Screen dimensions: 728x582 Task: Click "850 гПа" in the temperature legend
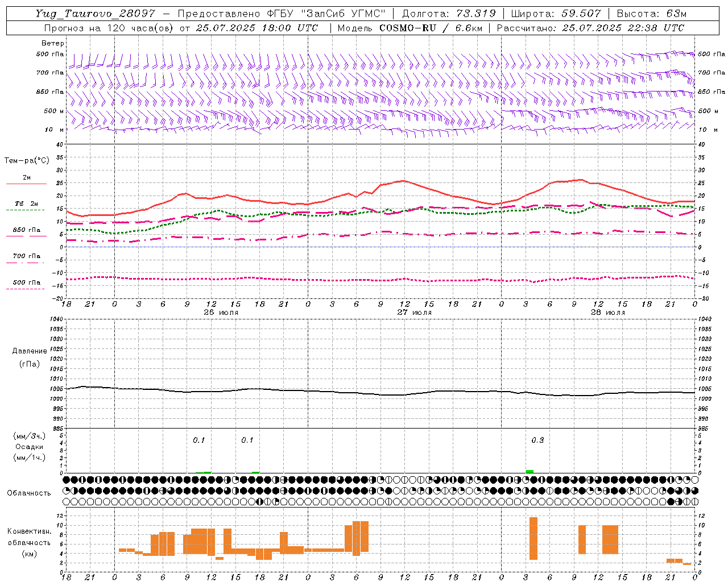tap(27, 230)
